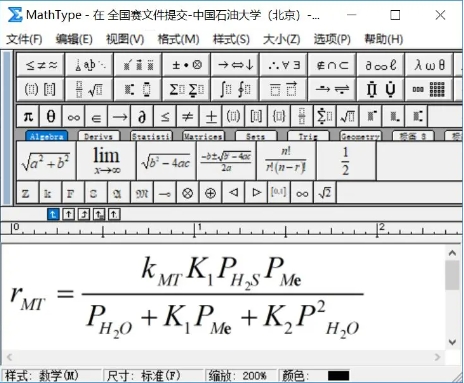464x383 pixels.
Task: Switch to the Statistics tab
Action: [151, 136]
